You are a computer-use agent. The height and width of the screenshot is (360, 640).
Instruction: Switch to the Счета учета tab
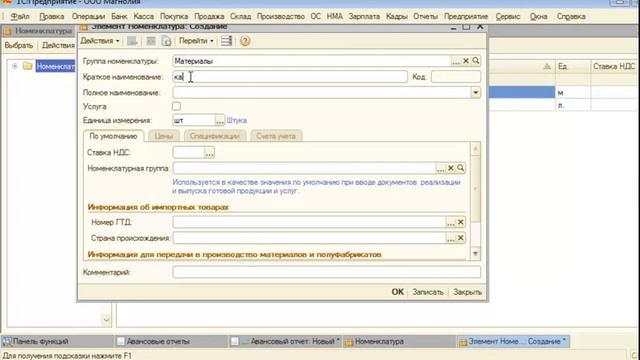coord(276,136)
